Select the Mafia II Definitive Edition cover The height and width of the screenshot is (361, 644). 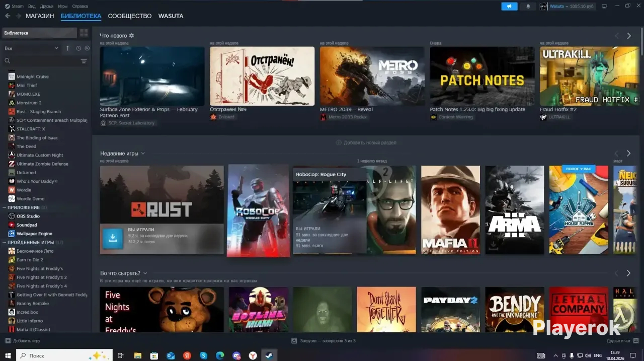pyautogui.click(x=450, y=210)
